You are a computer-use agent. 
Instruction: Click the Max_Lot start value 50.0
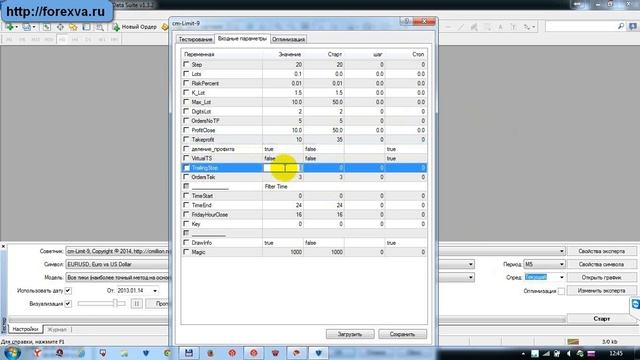tap(337, 102)
